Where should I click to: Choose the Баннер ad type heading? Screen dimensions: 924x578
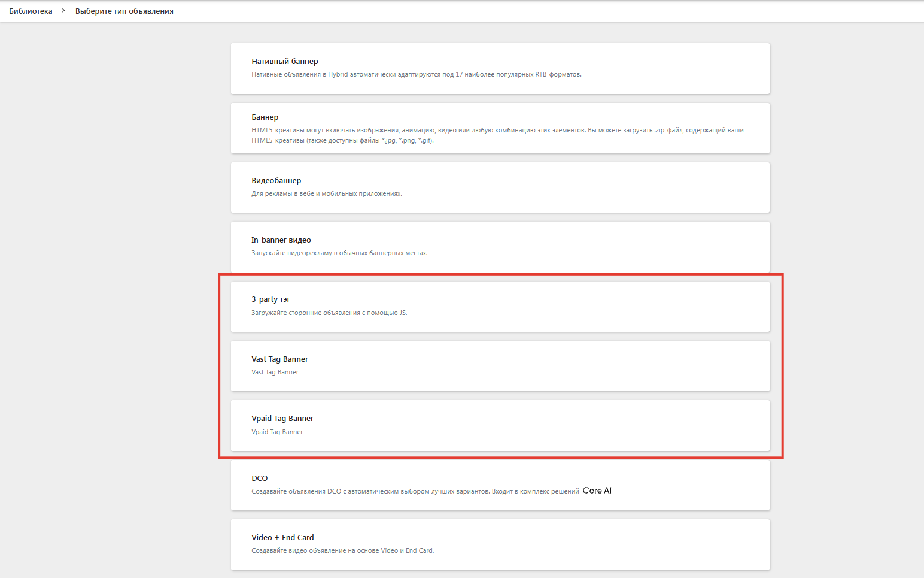click(x=265, y=117)
